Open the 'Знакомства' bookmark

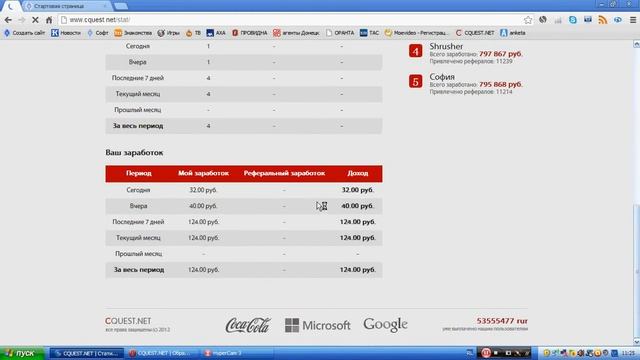133,33
